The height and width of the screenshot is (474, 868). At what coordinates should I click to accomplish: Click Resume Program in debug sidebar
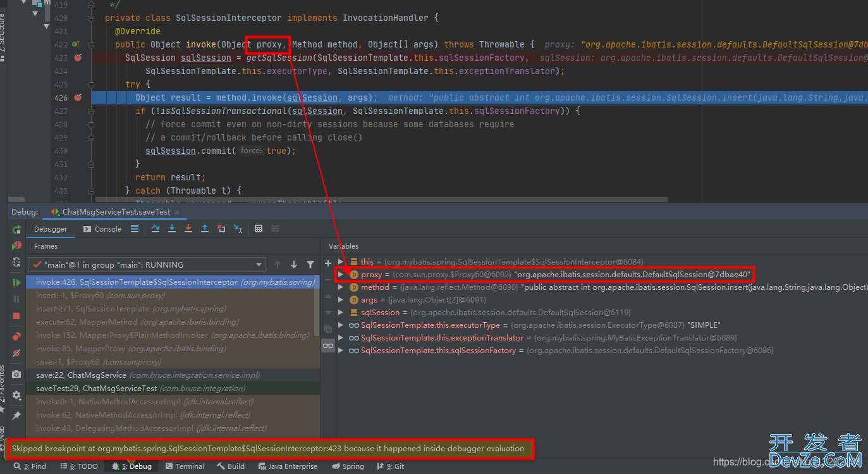tap(16, 282)
